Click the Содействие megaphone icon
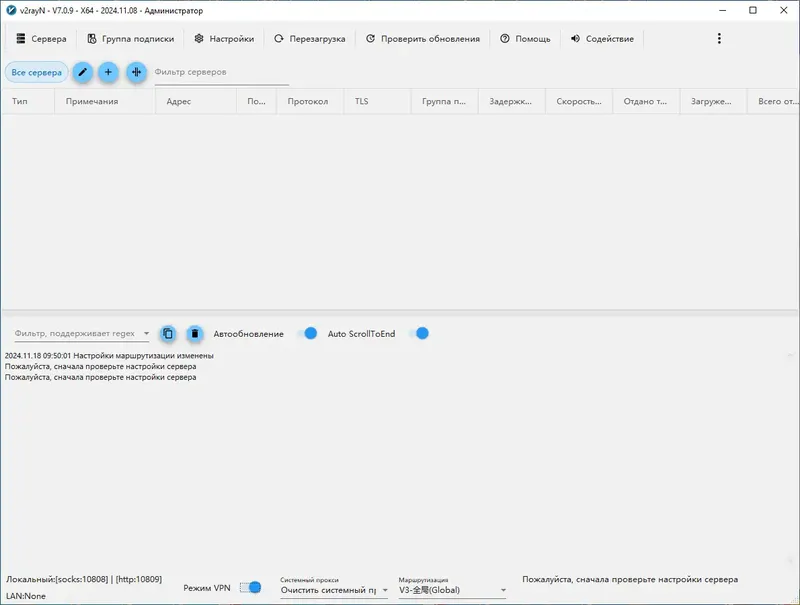 click(x=576, y=39)
